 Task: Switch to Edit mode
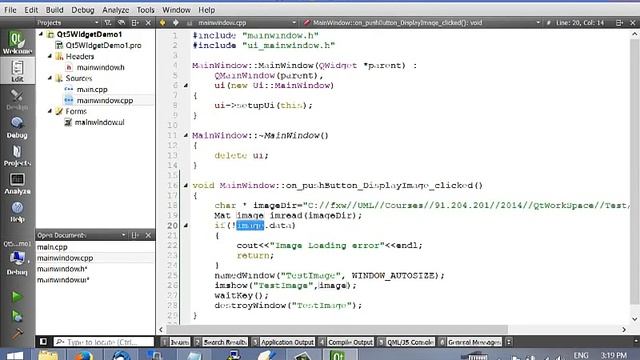pyautogui.click(x=17, y=71)
